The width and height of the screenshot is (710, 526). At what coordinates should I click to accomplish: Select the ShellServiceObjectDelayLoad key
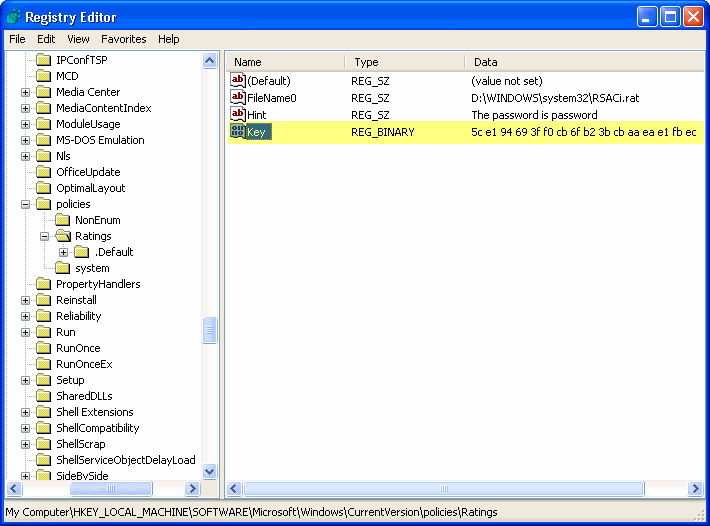click(125, 460)
